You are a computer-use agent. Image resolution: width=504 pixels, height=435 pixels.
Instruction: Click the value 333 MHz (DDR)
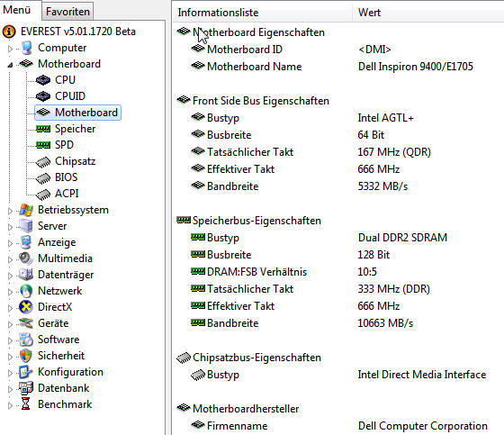[x=394, y=289]
